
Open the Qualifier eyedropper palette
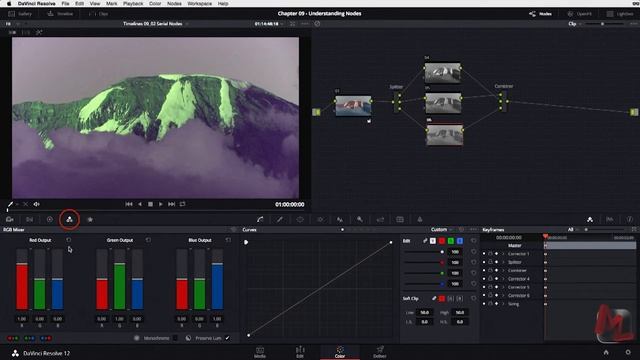click(x=280, y=220)
